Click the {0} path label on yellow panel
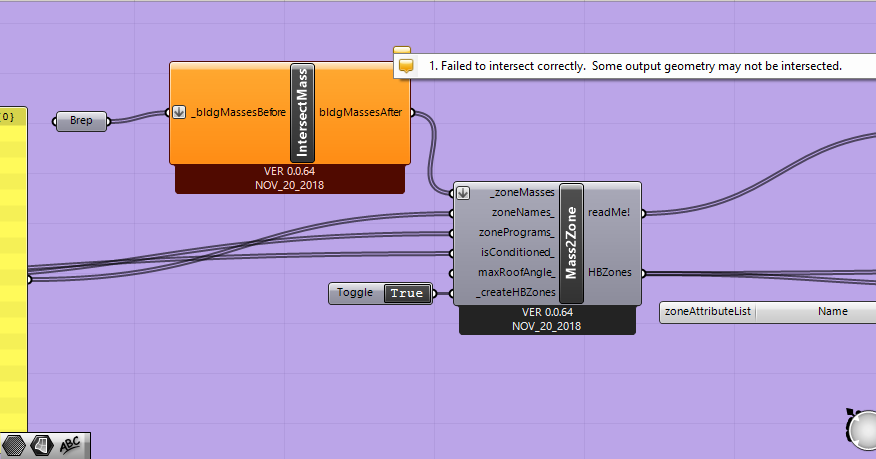Viewport: 876px width, 459px height. coord(7,116)
